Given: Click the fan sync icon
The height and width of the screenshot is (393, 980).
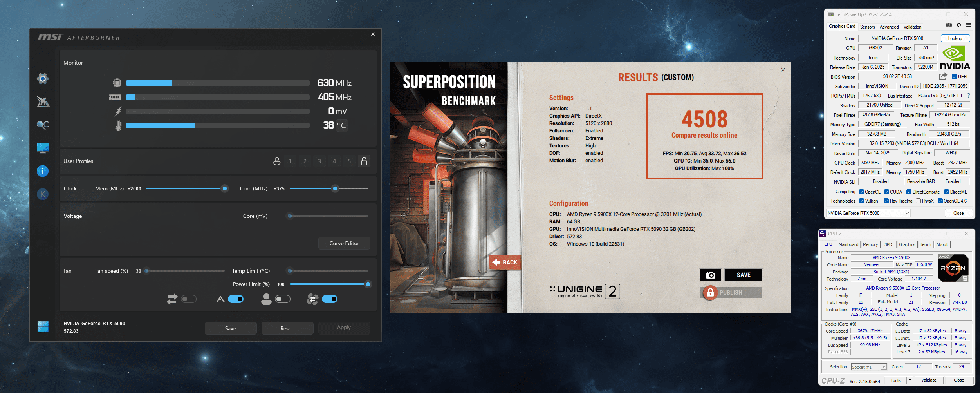Looking at the screenshot, I should coord(312,299).
